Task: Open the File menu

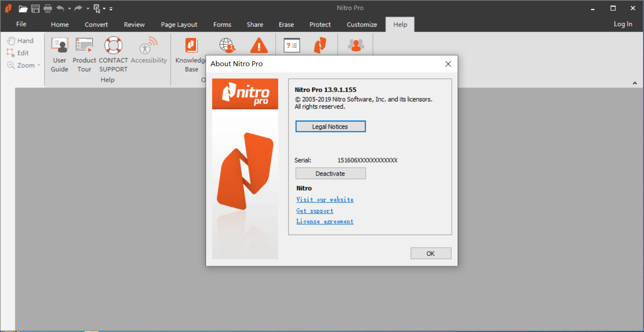Action: (x=21, y=24)
